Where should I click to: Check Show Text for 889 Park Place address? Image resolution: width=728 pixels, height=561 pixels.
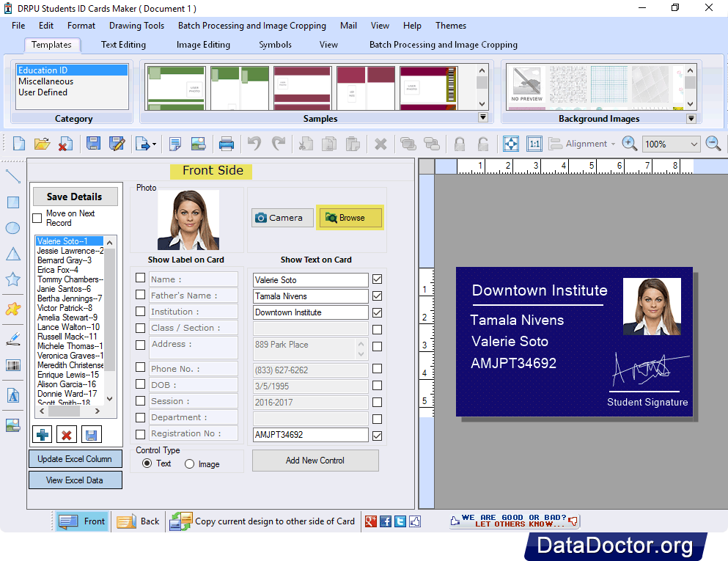pos(378,346)
